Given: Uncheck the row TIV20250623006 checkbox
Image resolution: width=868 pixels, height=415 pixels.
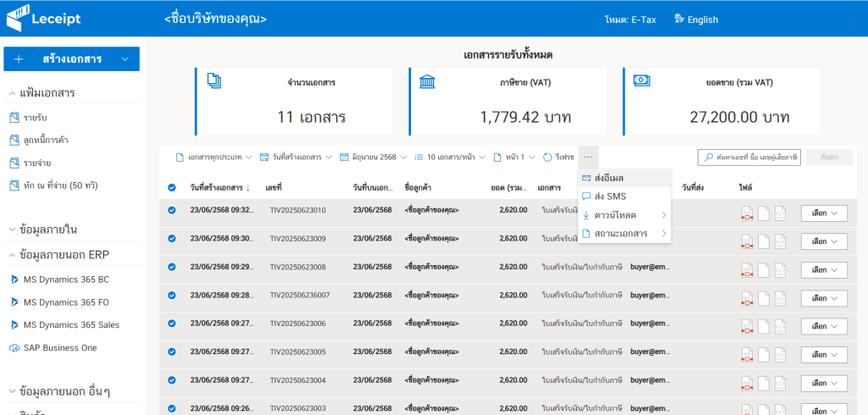Looking at the screenshot, I should pos(171,324).
